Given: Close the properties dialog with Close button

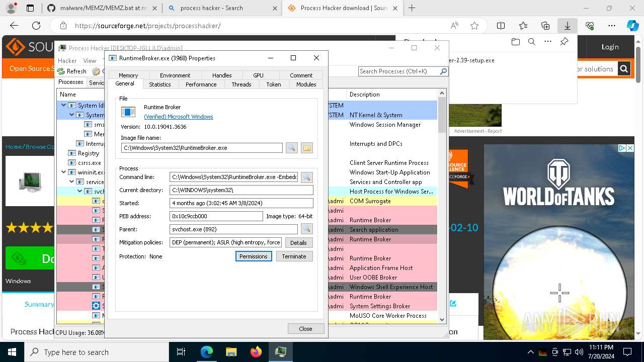Looking at the screenshot, I should point(305,328).
